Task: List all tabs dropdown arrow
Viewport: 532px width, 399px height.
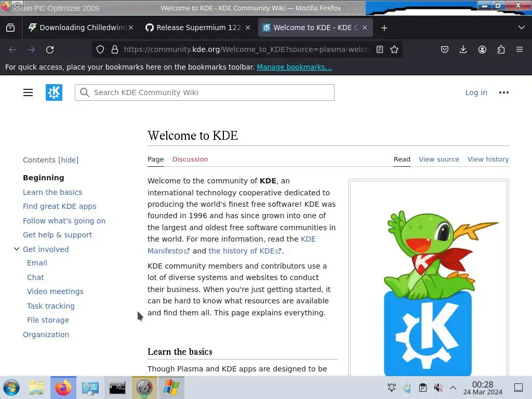Action: click(x=522, y=28)
